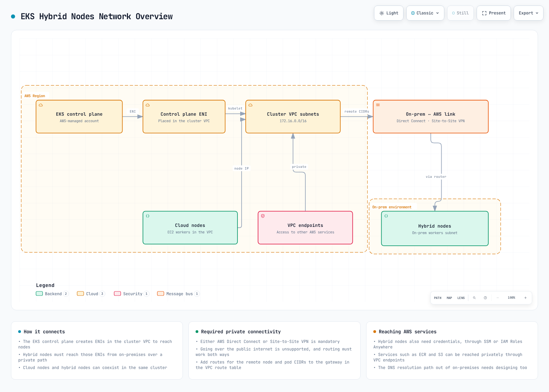This screenshot has height=392, width=549.
Task: Click the remote CIDRs edge label
Action: pyautogui.click(x=357, y=112)
